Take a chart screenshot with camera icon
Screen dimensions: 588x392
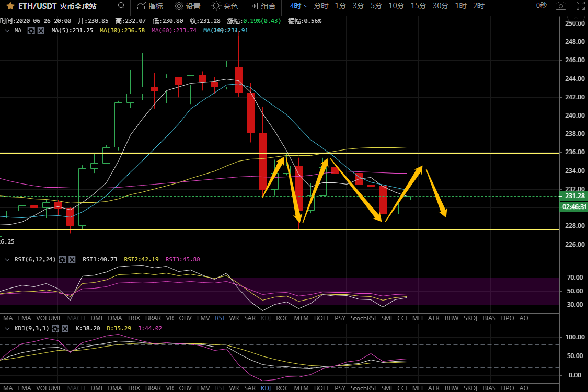pyautogui.click(x=560, y=6)
